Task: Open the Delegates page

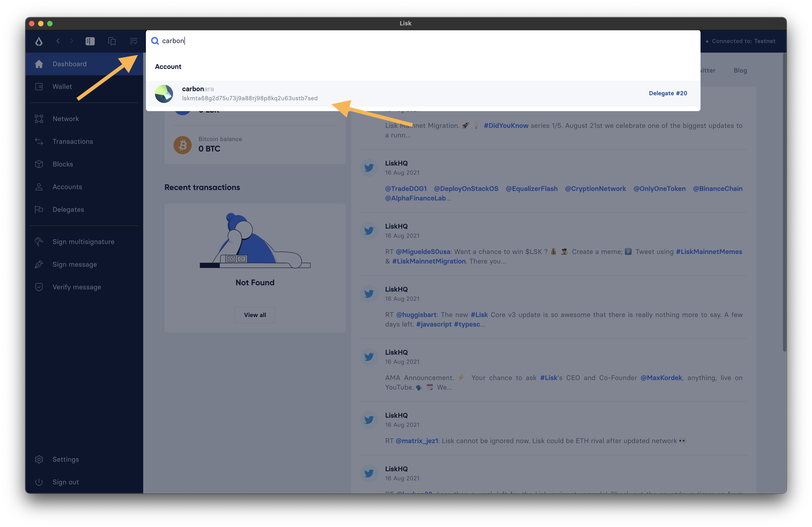Action: [x=84, y=209]
